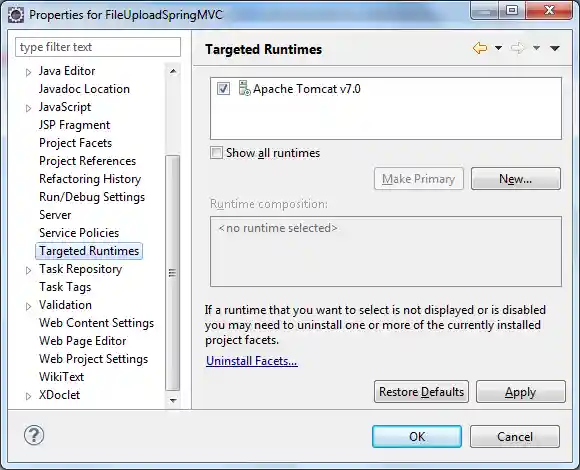Open the Uninstall Facets... link
Screen dimensions: 580x470
click(x=252, y=361)
